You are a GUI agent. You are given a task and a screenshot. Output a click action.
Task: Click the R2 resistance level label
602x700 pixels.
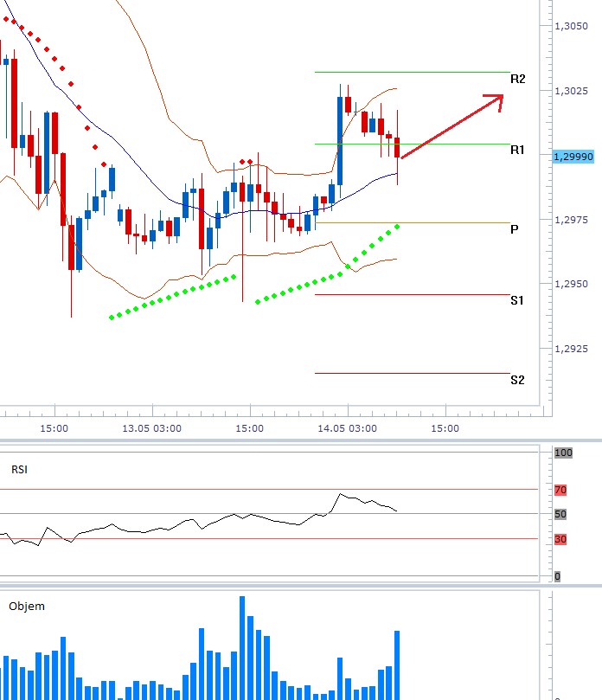[517, 79]
